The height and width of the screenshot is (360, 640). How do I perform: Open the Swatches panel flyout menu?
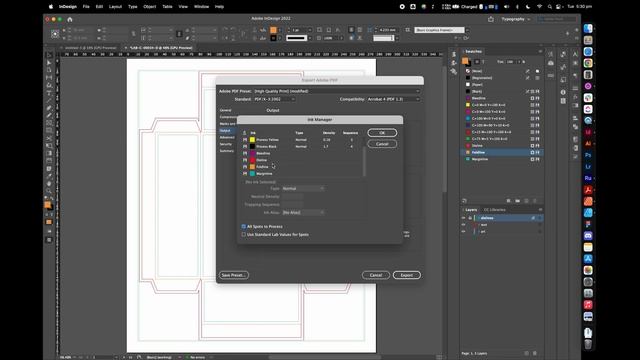point(540,51)
